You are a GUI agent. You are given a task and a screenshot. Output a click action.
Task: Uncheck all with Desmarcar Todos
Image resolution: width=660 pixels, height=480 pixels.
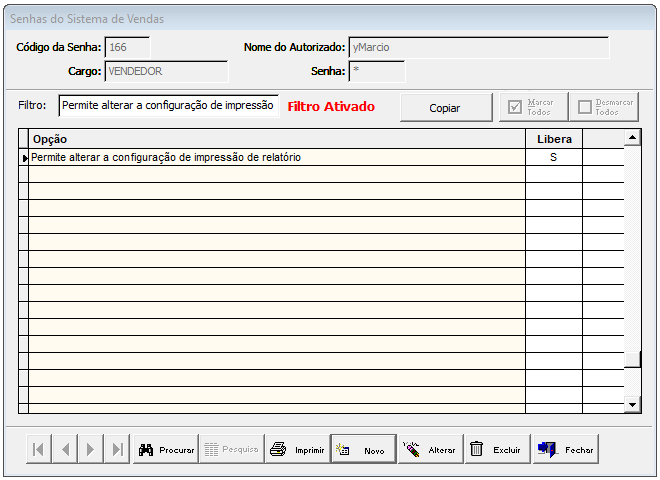[x=603, y=107]
